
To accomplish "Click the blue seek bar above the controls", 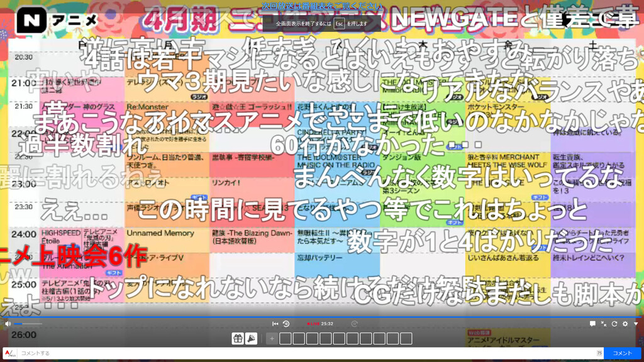I will (x=322, y=317).
